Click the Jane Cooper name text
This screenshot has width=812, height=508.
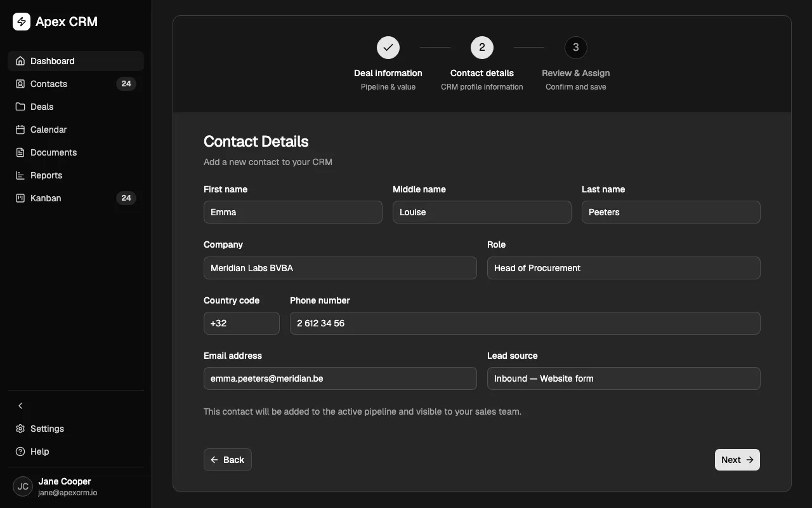(x=65, y=481)
